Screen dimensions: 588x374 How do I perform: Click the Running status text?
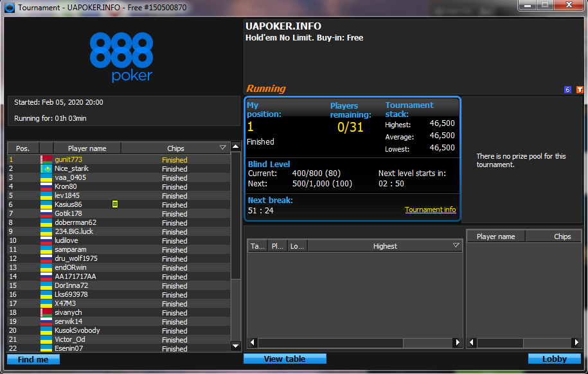click(x=266, y=89)
